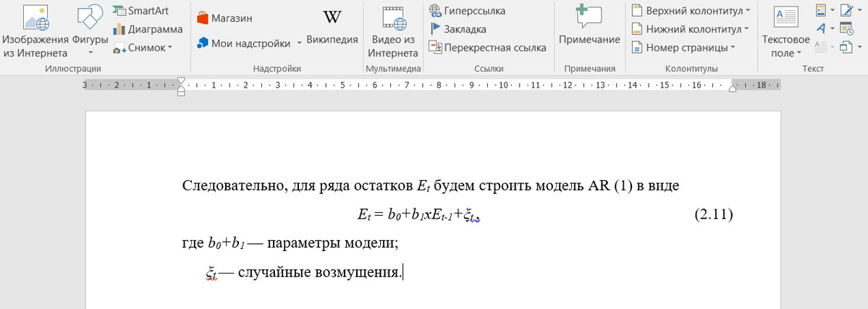Click the Date and Time icon

point(846,29)
